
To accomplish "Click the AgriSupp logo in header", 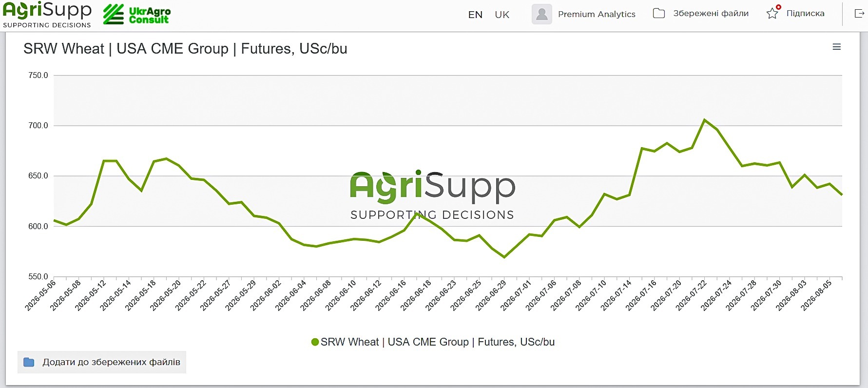I will point(47,15).
